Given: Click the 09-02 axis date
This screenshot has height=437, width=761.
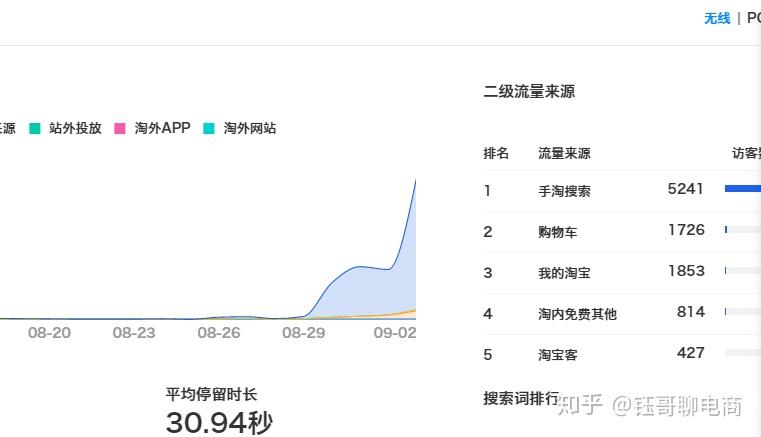Looking at the screenshot, I should (395, 333).
